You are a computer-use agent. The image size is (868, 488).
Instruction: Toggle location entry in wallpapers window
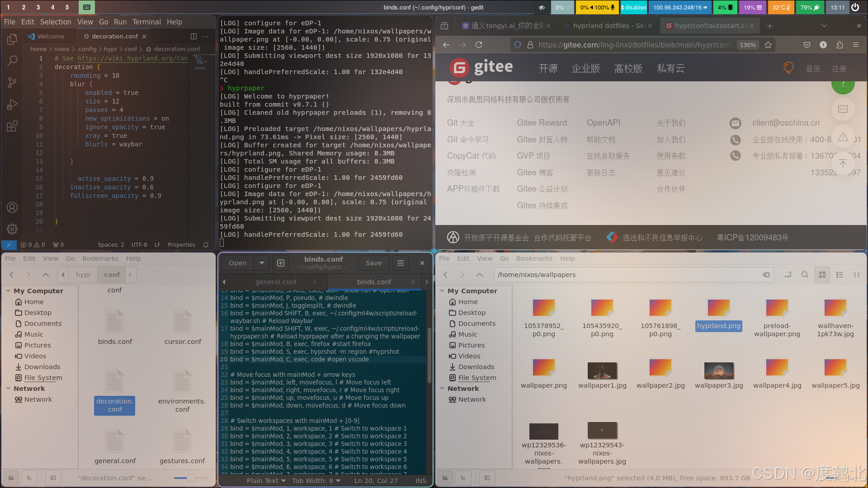point(788,275)
